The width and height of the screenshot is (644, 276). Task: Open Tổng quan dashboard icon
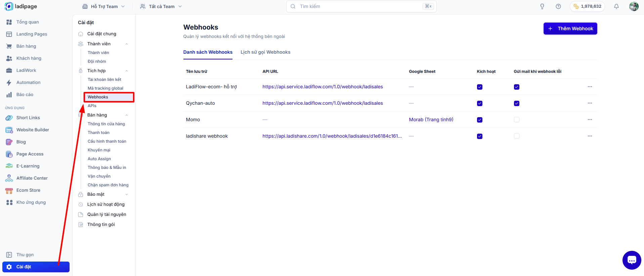click(x=9, y=22)
